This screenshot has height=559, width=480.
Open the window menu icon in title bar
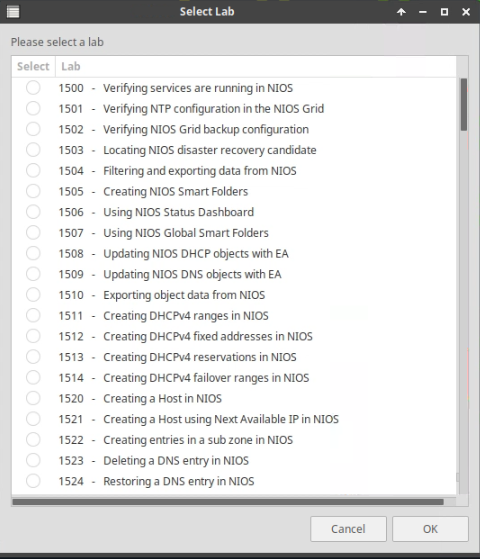13,12
